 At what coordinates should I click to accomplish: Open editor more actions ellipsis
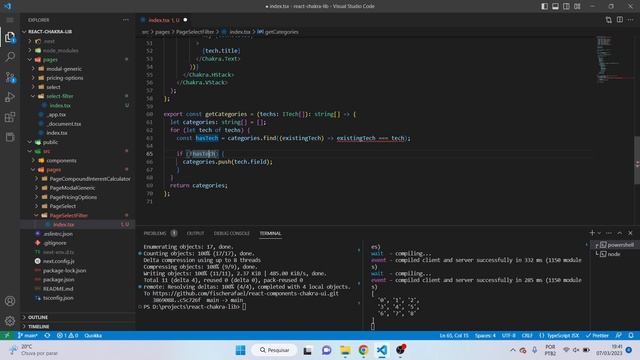(x=631, y=20)
